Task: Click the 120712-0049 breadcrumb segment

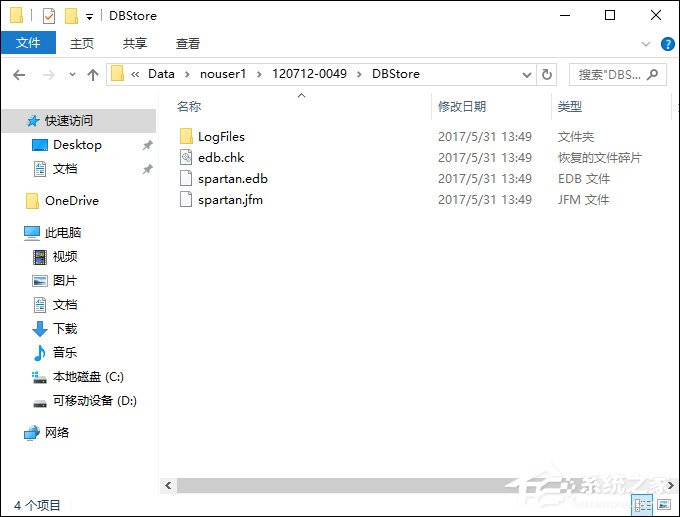Action: pos(309,74)
